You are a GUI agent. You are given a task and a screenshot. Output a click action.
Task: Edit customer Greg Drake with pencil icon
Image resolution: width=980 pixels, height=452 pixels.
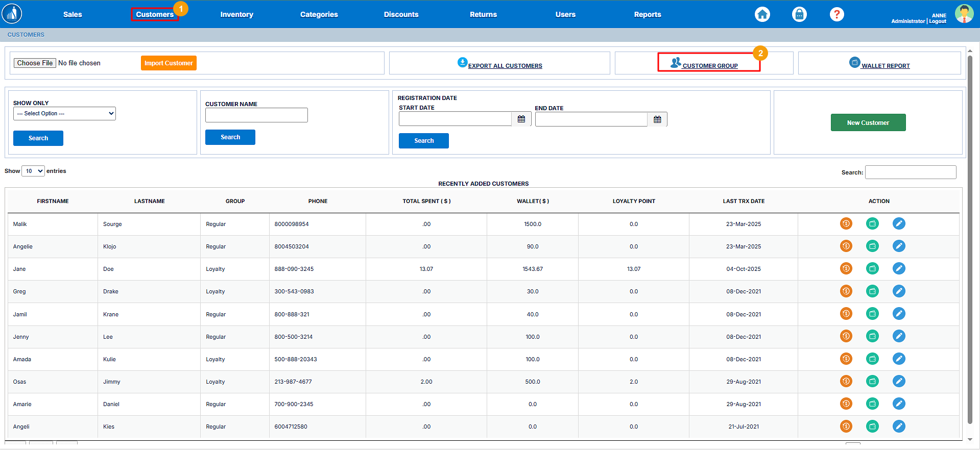click(899, 291)
